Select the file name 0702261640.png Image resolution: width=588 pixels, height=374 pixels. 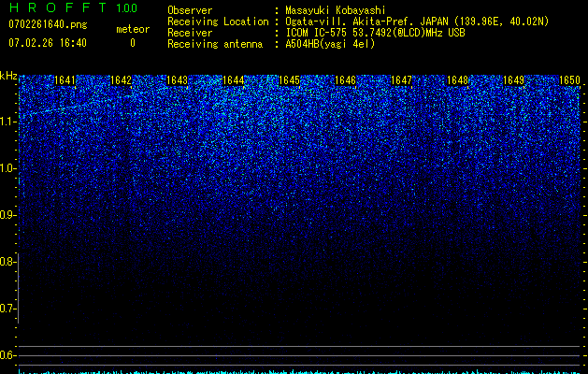pos(48,24)
